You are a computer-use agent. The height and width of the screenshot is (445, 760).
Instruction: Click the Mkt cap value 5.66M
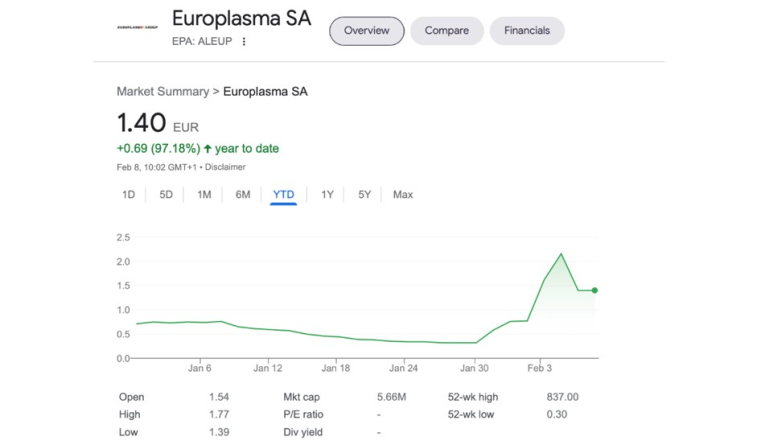[391, 397]
